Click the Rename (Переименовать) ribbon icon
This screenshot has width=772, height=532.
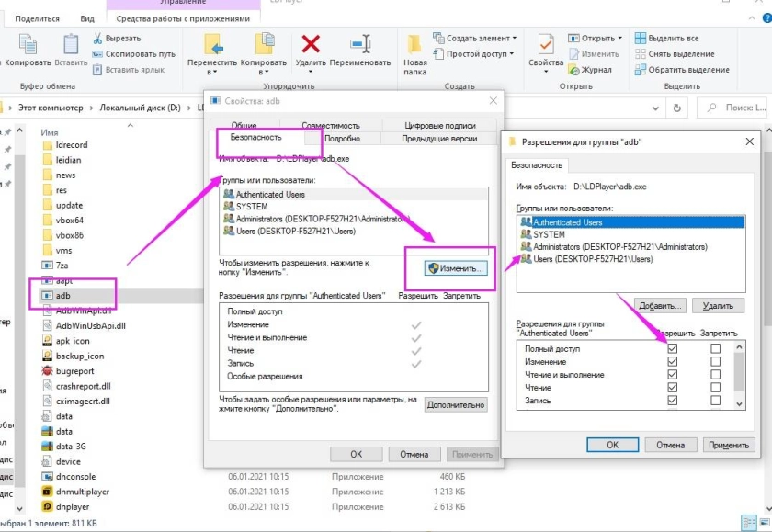click(x=360, y=45)
